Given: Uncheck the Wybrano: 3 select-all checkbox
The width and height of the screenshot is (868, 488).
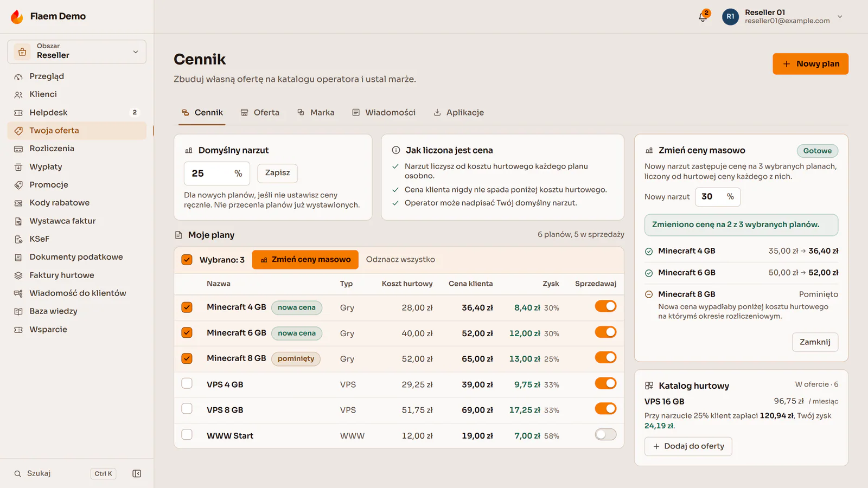Looking at the screenshot, I should click(187, 260).
